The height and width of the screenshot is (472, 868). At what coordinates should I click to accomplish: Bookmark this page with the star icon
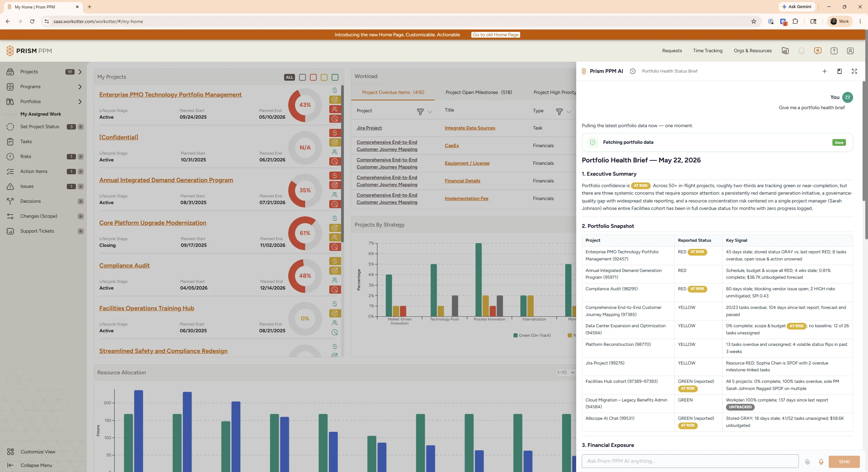(x=753, y=21)
